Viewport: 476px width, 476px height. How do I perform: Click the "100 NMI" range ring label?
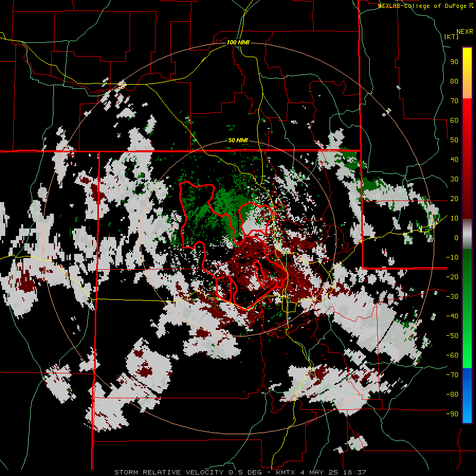click(x=238, y=42)
